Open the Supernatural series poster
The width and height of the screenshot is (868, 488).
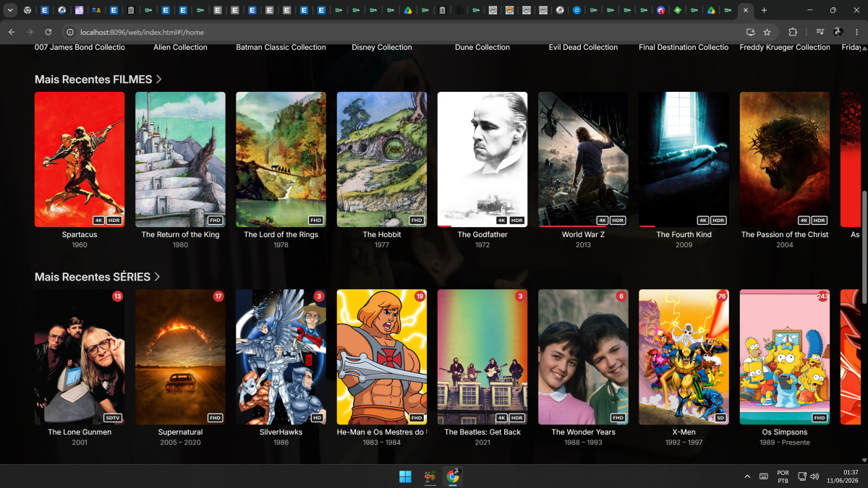pos(180,357)
